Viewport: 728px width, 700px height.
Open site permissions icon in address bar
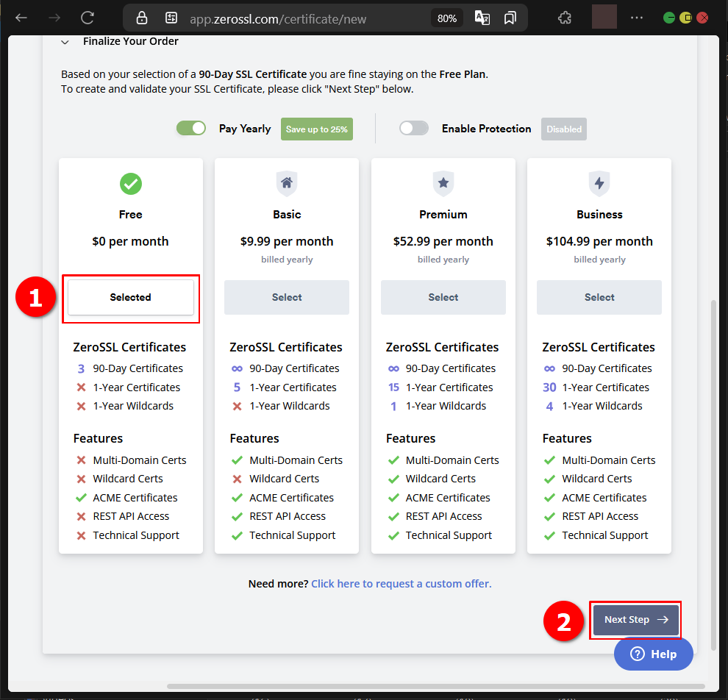point(171,18)
